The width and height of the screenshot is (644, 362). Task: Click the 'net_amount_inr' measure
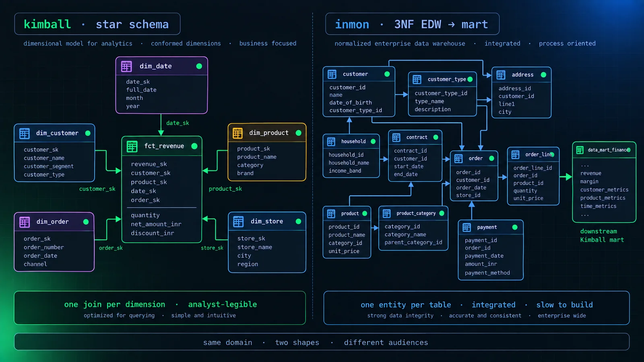(x=156, y=224)
